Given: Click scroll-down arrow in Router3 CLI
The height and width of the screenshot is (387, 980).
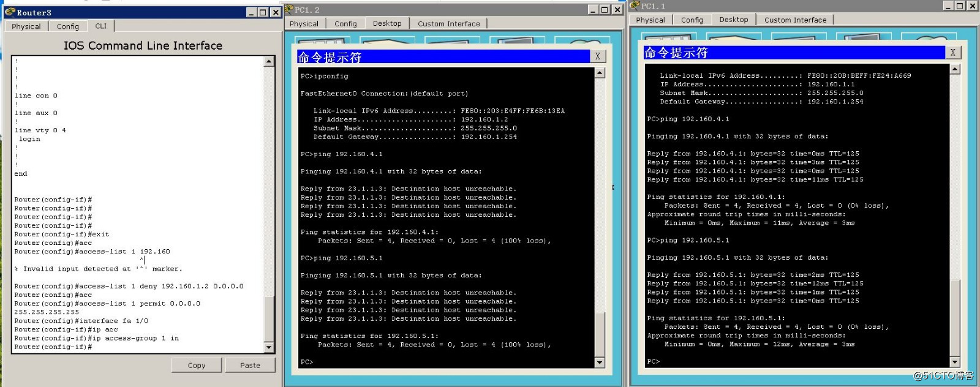Looking at the screenshot, I should pyautogui.click(x=269, y=347).
